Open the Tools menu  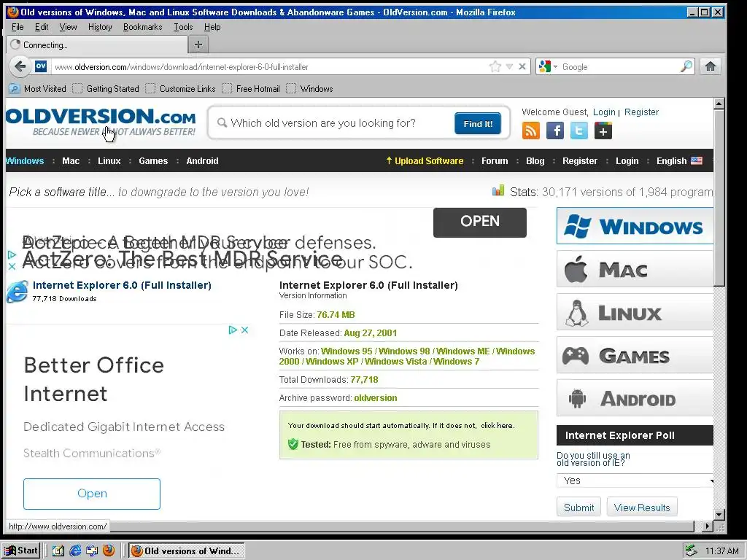(x=183, y=27)
